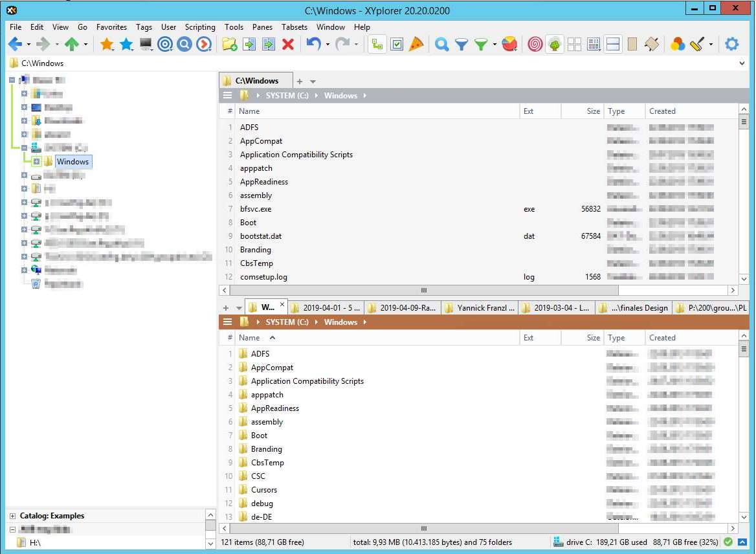The width and height of the screenshot is (756, 554).
Task: Activate the dual pane horizontal split icon
Action: pos(612,44)
